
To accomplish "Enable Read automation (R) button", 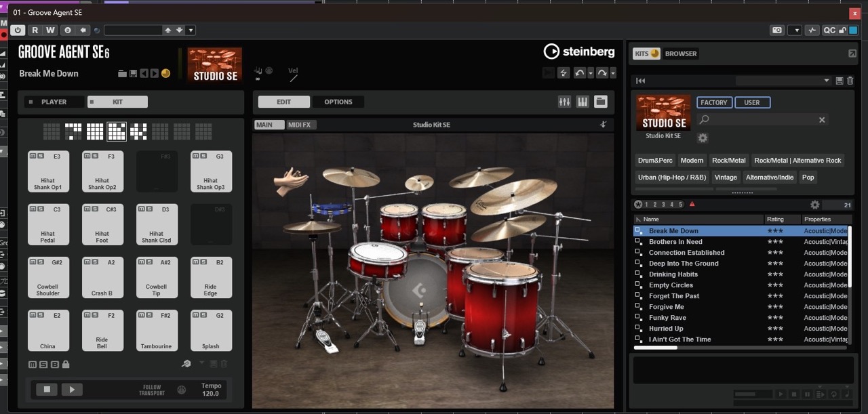I will coord(35,30).
